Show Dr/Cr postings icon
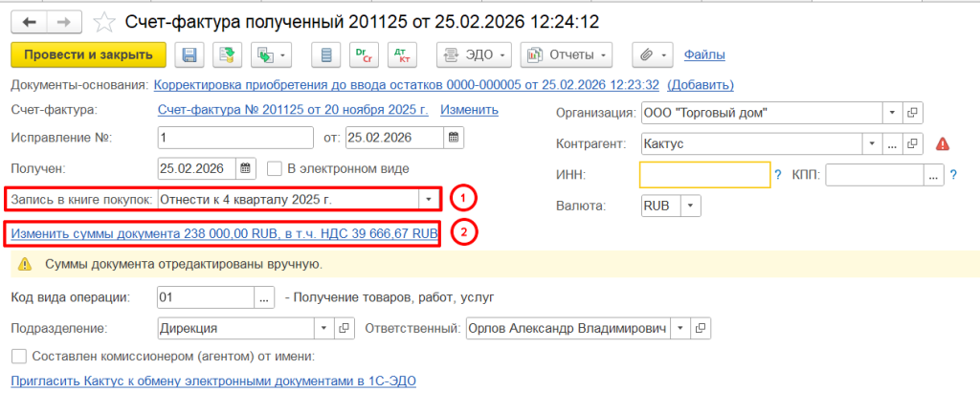980x414 pixels. [363, 54]
